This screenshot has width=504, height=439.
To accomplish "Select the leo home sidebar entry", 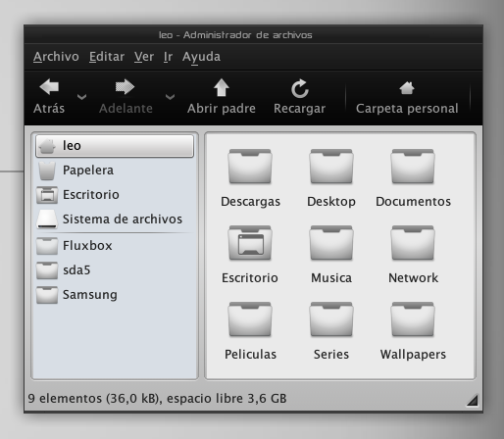I will click(x=115, y=146).
